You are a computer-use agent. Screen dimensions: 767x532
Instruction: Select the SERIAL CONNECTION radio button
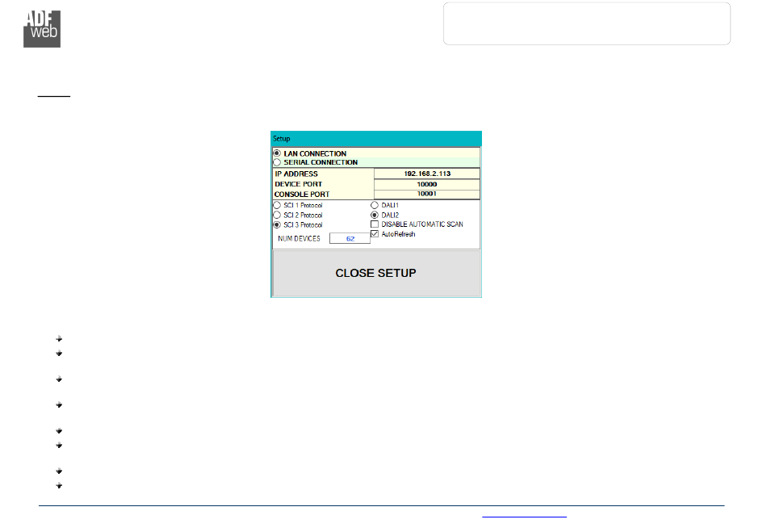coord(278,162)
